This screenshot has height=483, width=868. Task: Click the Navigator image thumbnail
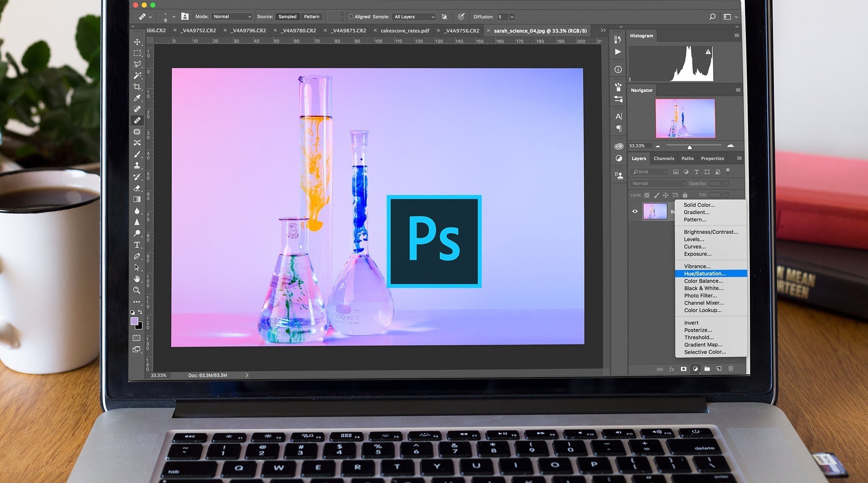685,118
